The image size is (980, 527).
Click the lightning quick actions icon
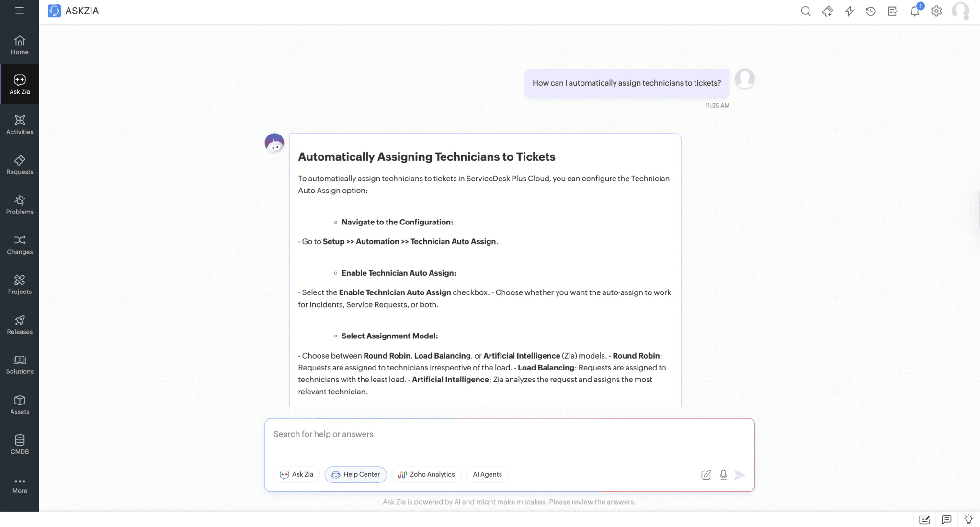[x=849, y=11]
